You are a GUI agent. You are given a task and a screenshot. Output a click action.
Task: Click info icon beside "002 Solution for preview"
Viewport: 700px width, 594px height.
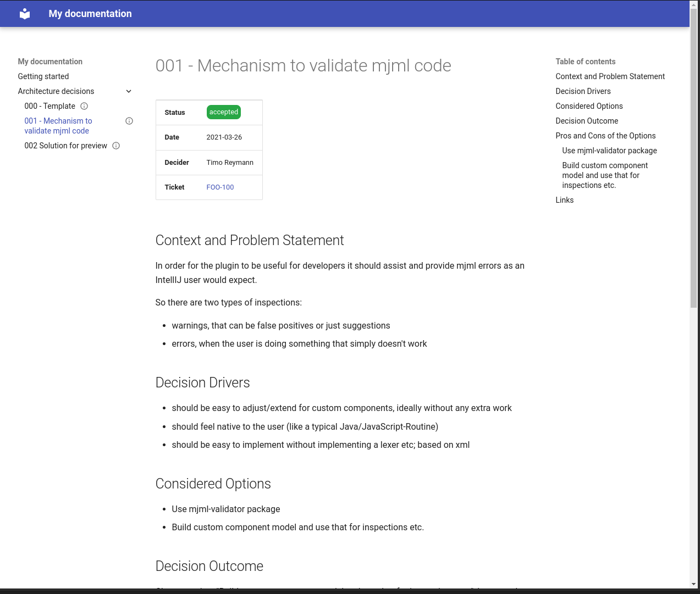tap(115, 146)
